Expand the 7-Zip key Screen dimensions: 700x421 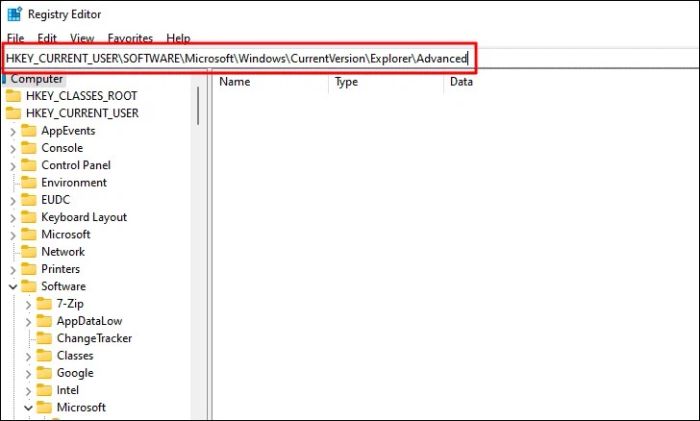(x=28, y=305)
